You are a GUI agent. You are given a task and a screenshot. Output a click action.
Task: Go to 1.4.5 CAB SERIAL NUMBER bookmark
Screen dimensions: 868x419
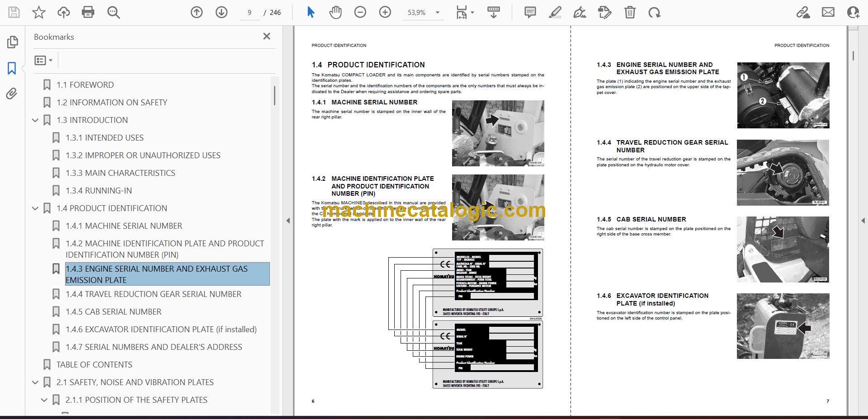click(x=113, y=312)
